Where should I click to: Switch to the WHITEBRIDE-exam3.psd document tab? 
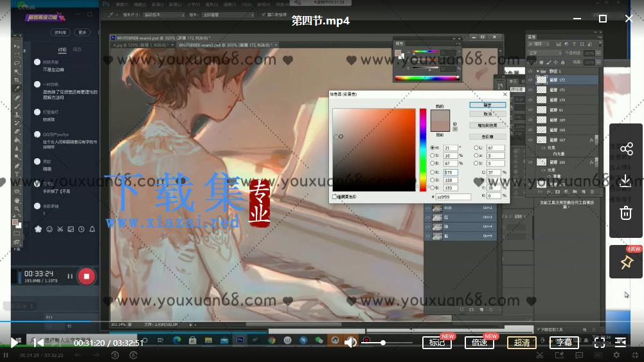click(228, 45)
